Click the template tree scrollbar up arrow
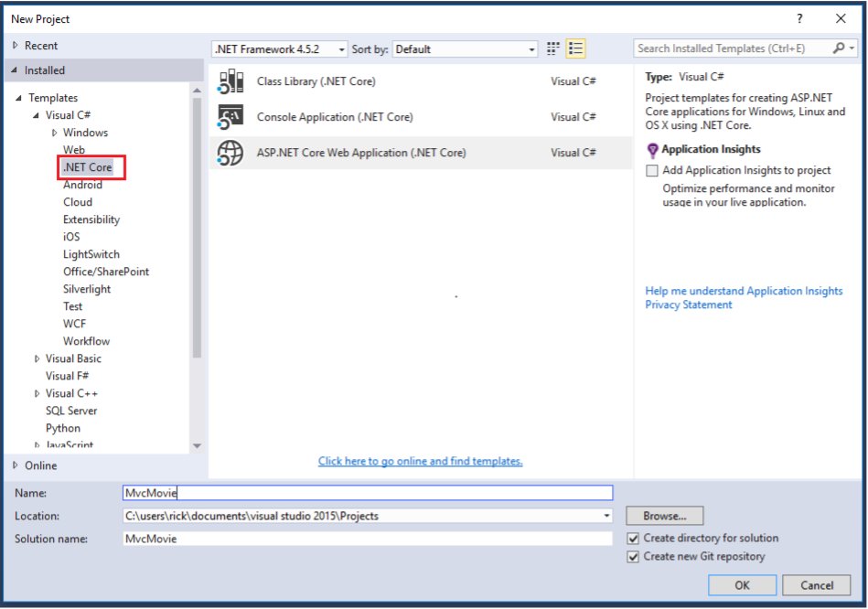The image size is (868, 609). 197,91
